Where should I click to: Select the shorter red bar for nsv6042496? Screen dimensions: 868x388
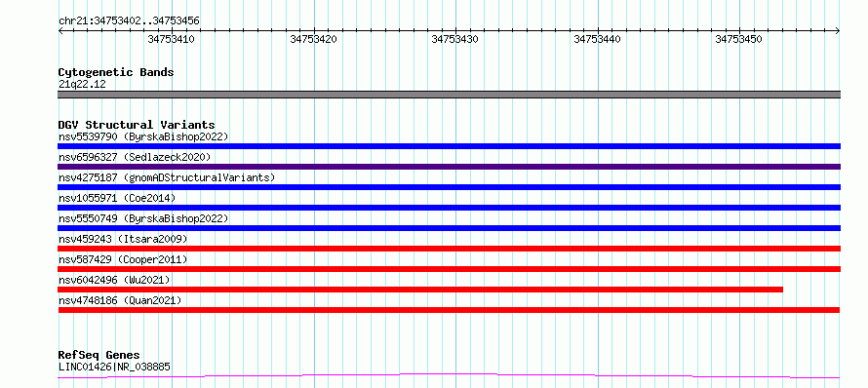tap(420, 290)
